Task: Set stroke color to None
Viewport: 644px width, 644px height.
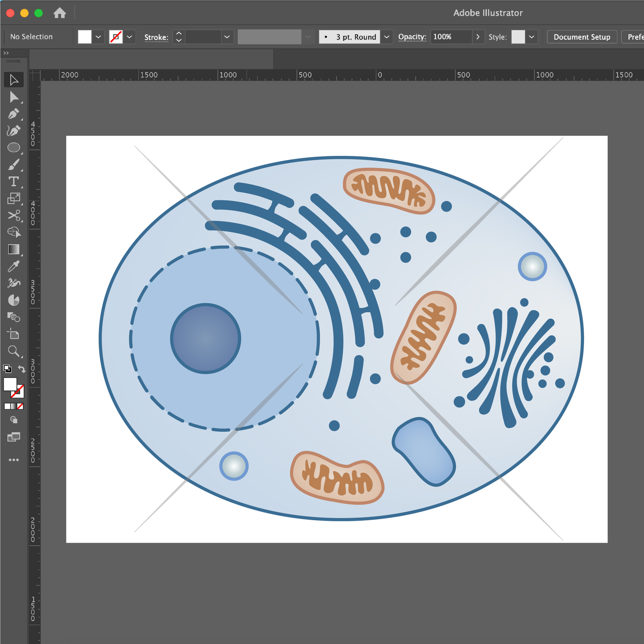Action: [x=115, y=37]
